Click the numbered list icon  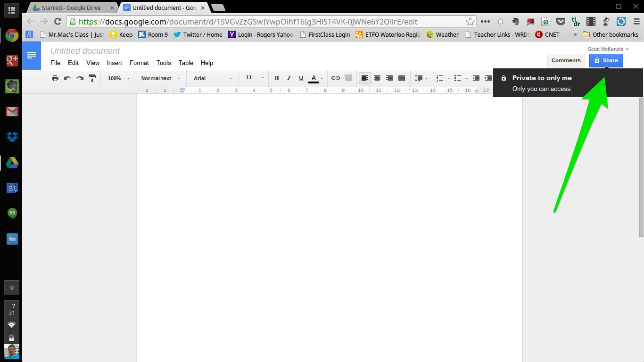point(440,78)
